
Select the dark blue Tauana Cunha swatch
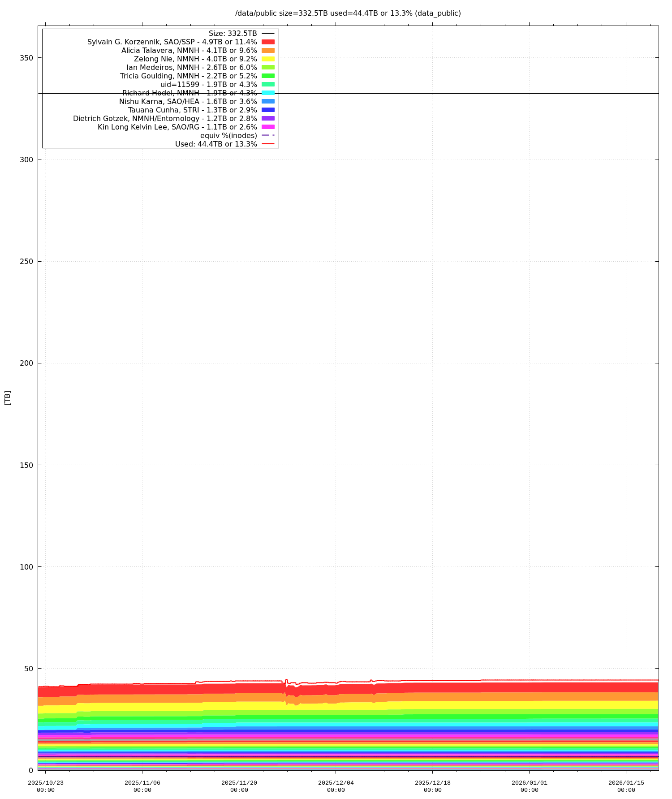click(x=268, y=110)
